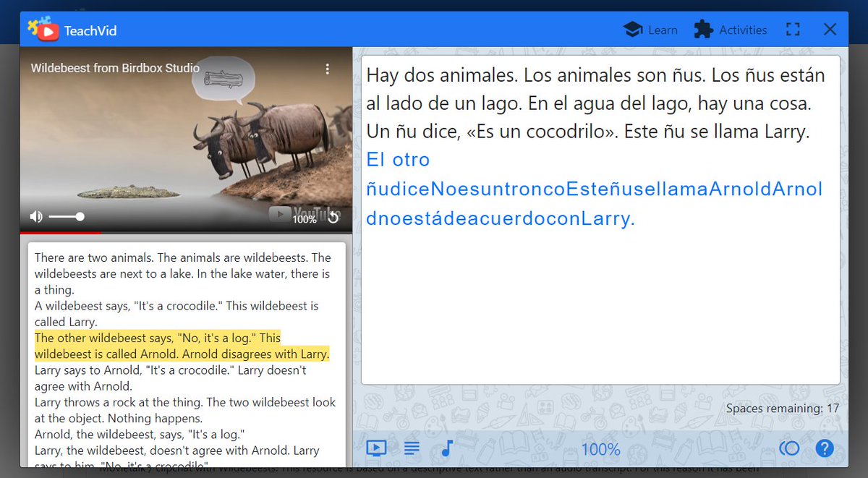This screenshot has height=478, width=868.
Task: Select the transcript lines icon
Action: (x=412, y=448)
